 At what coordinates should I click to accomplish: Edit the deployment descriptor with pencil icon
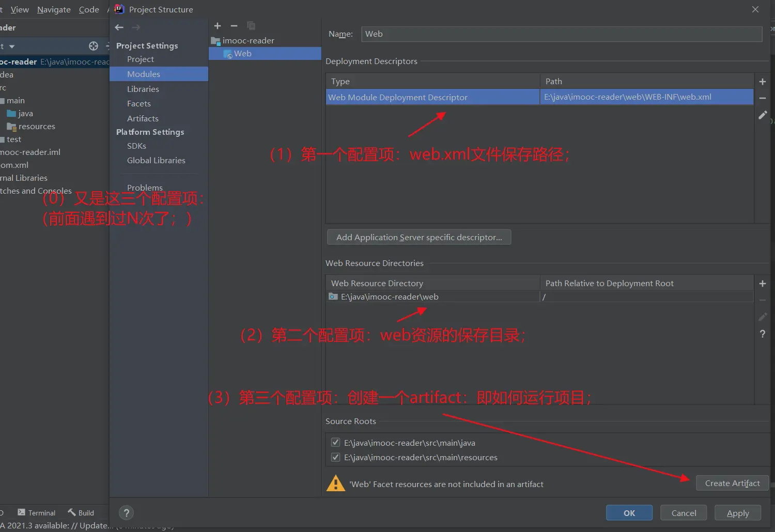762,115
